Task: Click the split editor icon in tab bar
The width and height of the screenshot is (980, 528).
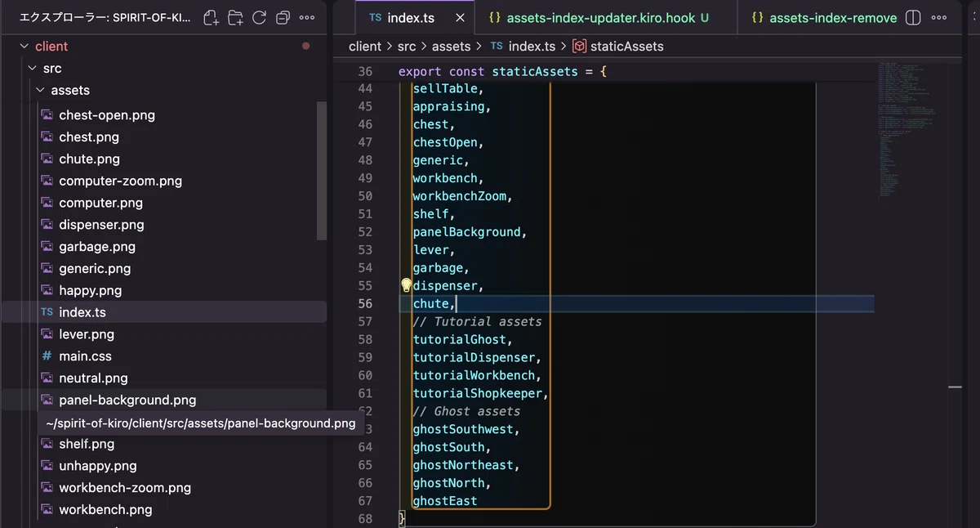Action: pos(914,17)
